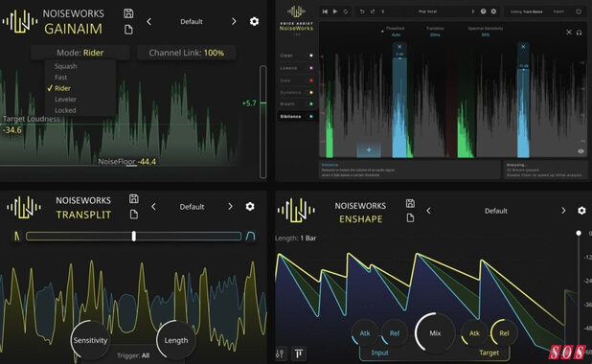Viewport: 592px width, 364px height.
Task: Remove the second blue sibilance region
Action: [x=523, y=47]
